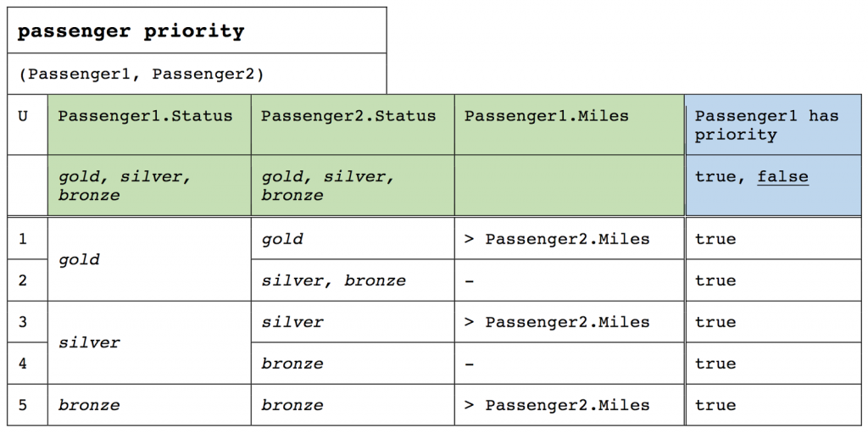Click allowed values under Passenger1.Status
The image size is (868, 433).
point(149,186)
